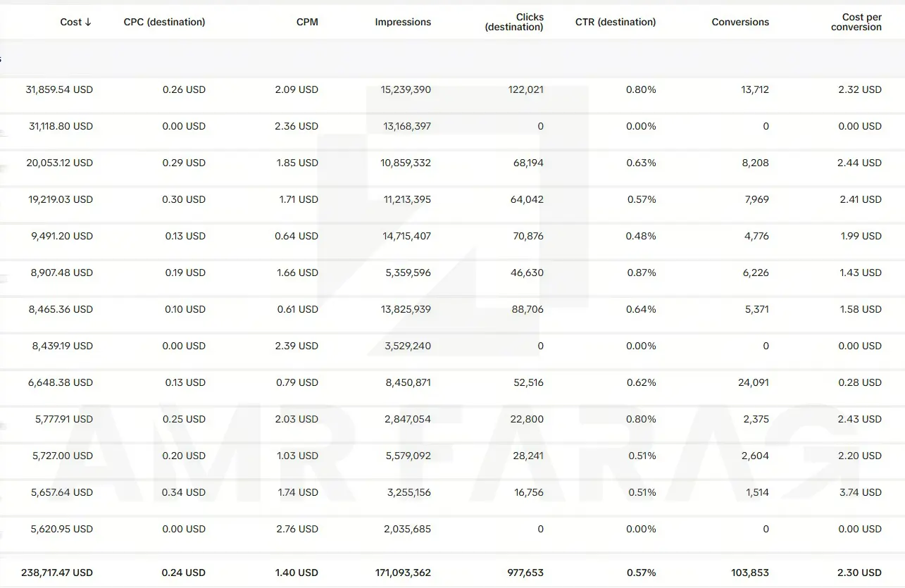The image size is (905, 588).
Task: Click the clicks value 16,756
Action: tap(529, 492)
